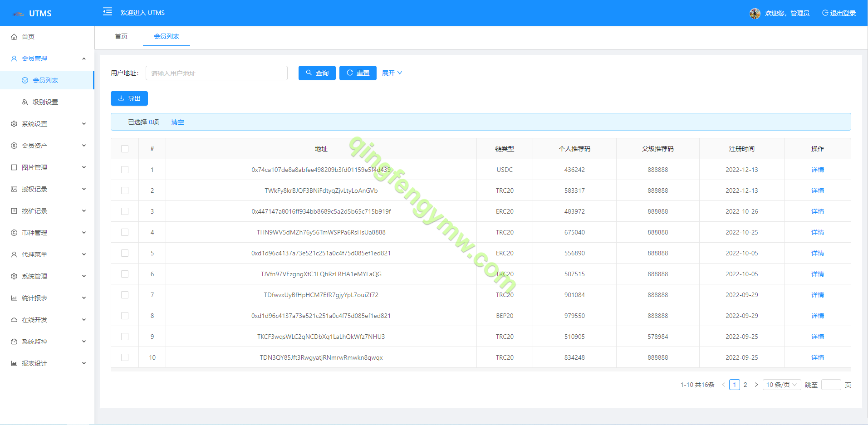Click the smiley icon beside 会员列表

25,80
